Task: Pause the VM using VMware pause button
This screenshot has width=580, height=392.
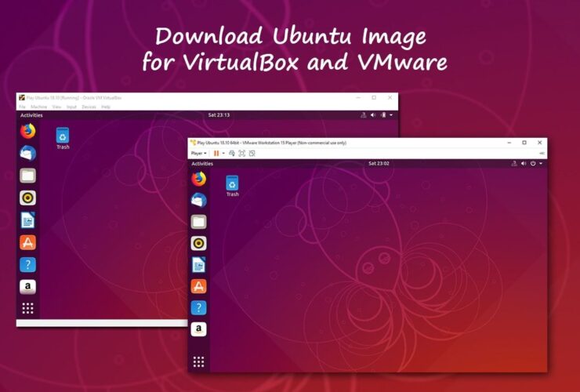Action: [216, 153]
